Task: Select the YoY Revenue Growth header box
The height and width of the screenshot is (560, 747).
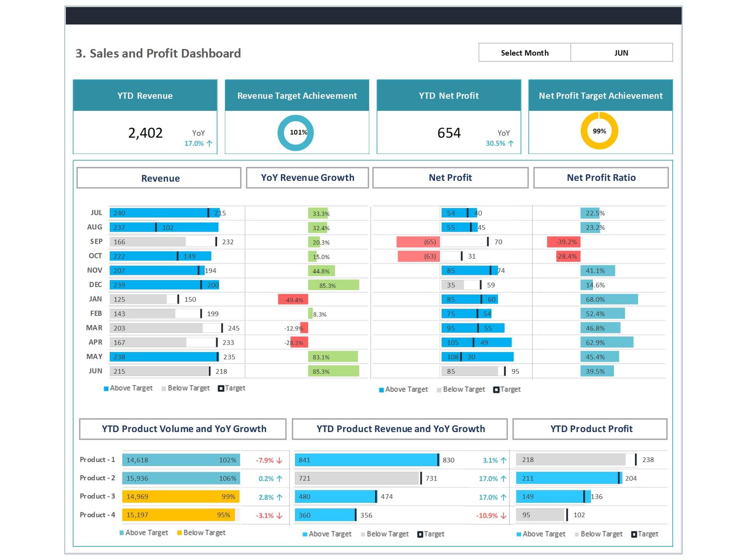Action: point(307,178)
